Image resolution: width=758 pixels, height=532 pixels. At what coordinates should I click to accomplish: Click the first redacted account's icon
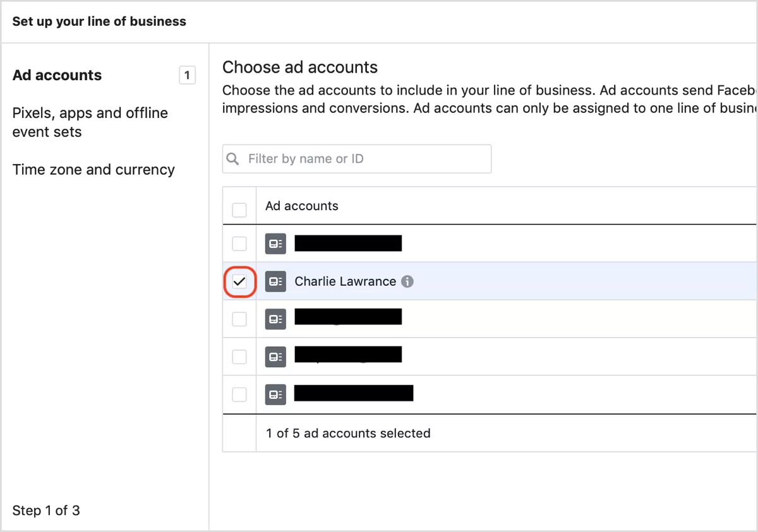pyautogui.click(x=275, y=244)
